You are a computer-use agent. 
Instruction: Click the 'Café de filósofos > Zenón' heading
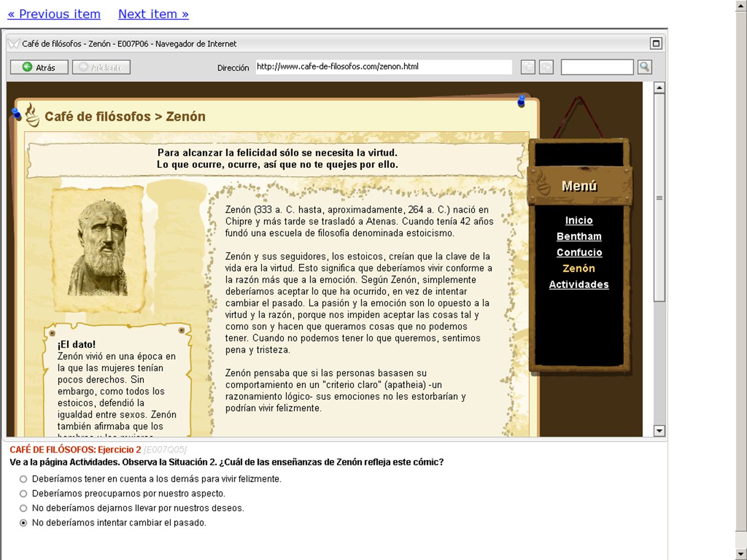[125, 116]
